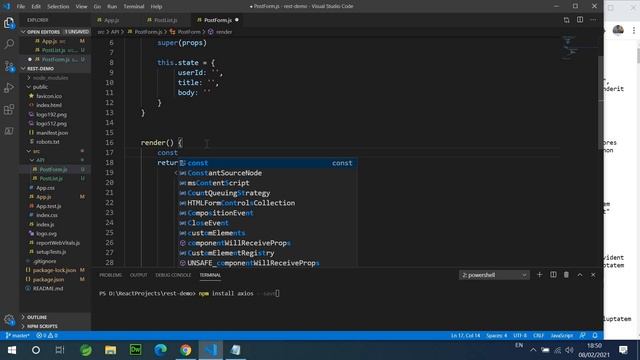The height and width of the screenshot is (360, 640).
Task: Open the Extensions view
Action: pyautogui.click(x=9, y=109)
